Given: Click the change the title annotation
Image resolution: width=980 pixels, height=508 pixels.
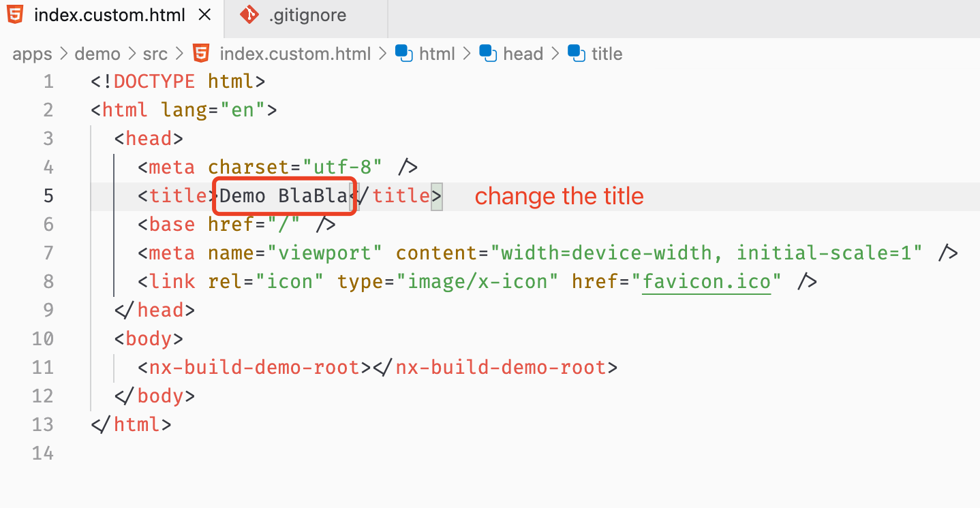Looking at the screenshot, I should (x=559, y=196).
